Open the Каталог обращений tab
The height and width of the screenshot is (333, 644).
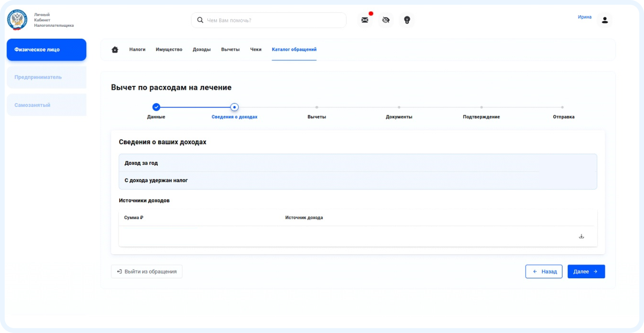point(294,49)
